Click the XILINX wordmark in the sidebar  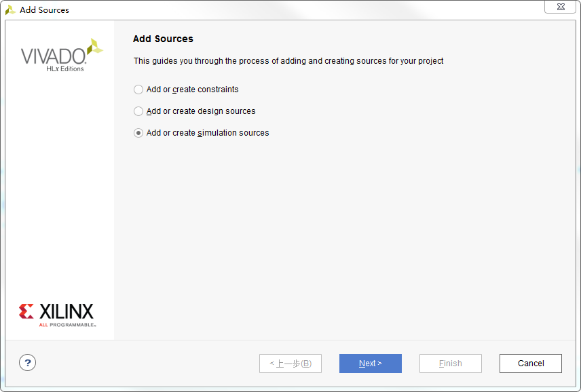67,312
